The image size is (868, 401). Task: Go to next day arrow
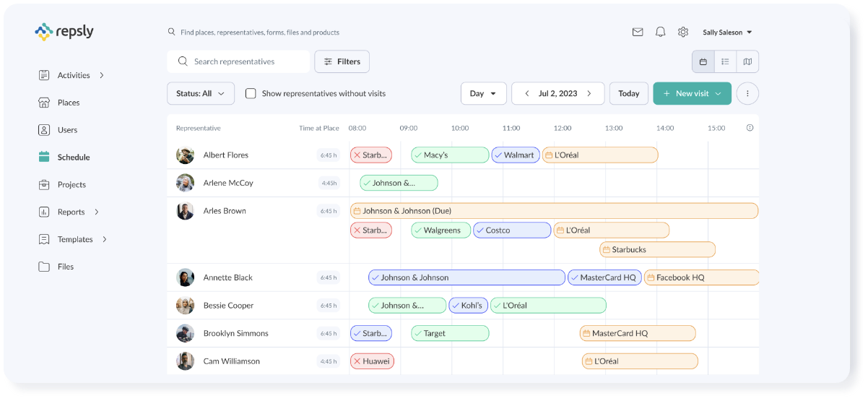tap(589, 93)
